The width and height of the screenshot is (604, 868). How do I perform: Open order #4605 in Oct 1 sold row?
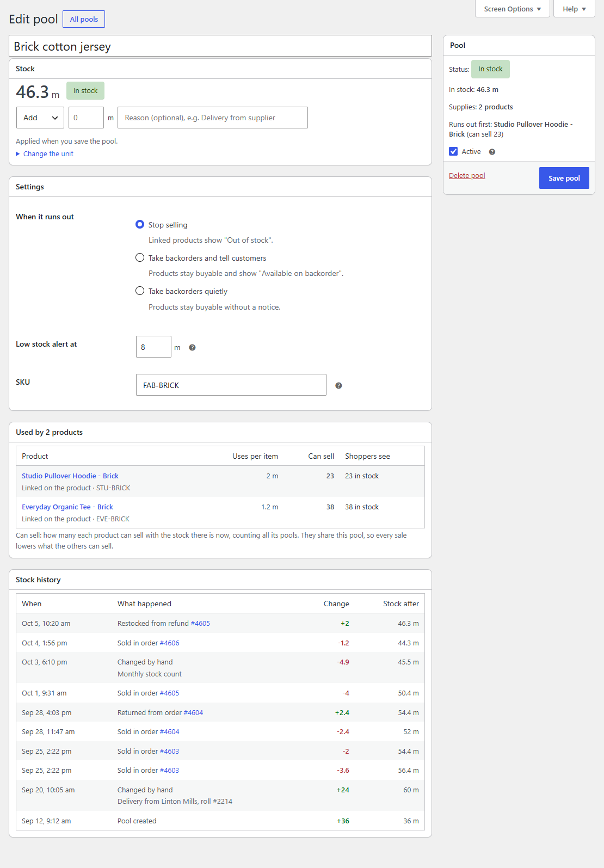coord(169,693)
